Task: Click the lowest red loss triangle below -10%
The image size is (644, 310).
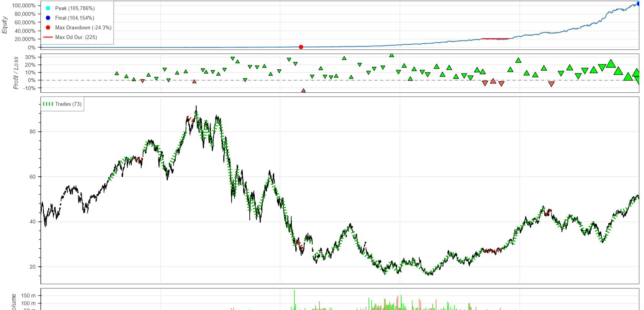Action: tap(303, 91)
